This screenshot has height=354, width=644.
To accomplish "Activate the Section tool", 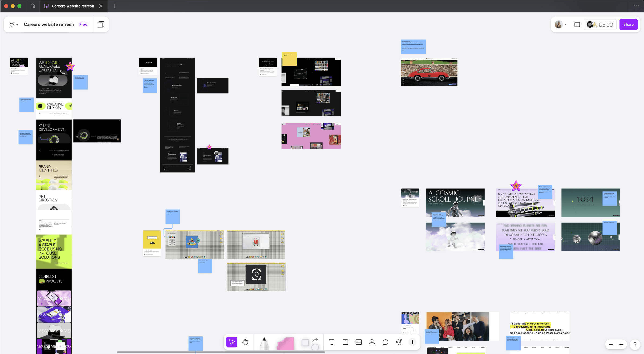I will [x=345, y=342].
